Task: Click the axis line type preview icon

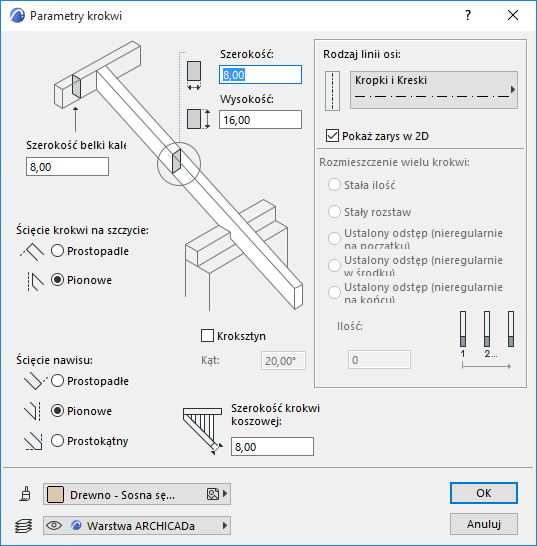Action: [x=332, y=91]
